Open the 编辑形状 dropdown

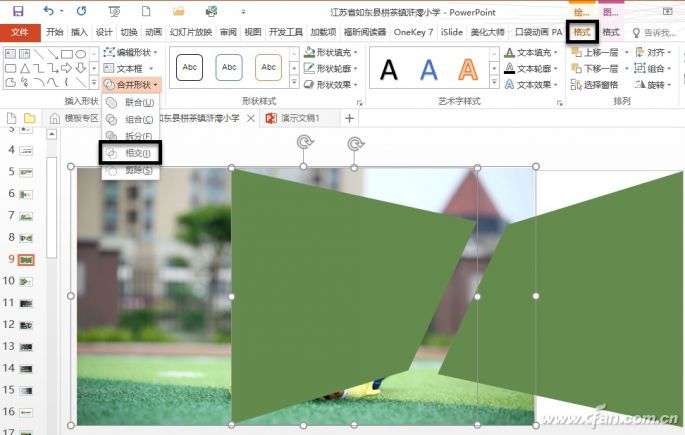click(x=131, y=52)
